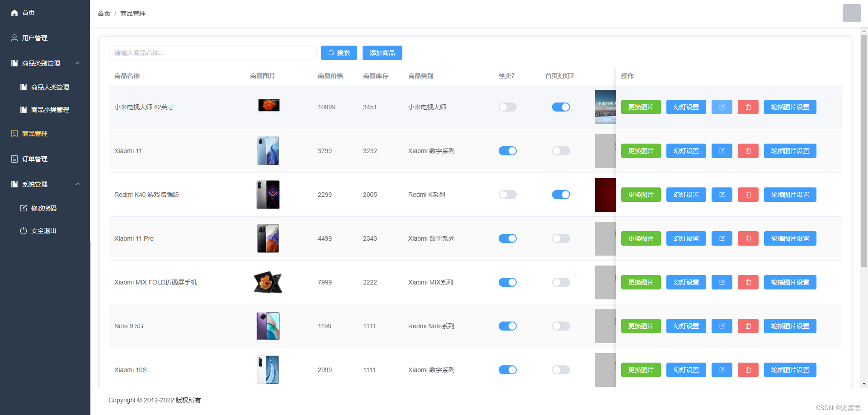Screen dimensions: 868x415
Task: Edit the Xiaomi 11 product row
Action: pos(722,151)
